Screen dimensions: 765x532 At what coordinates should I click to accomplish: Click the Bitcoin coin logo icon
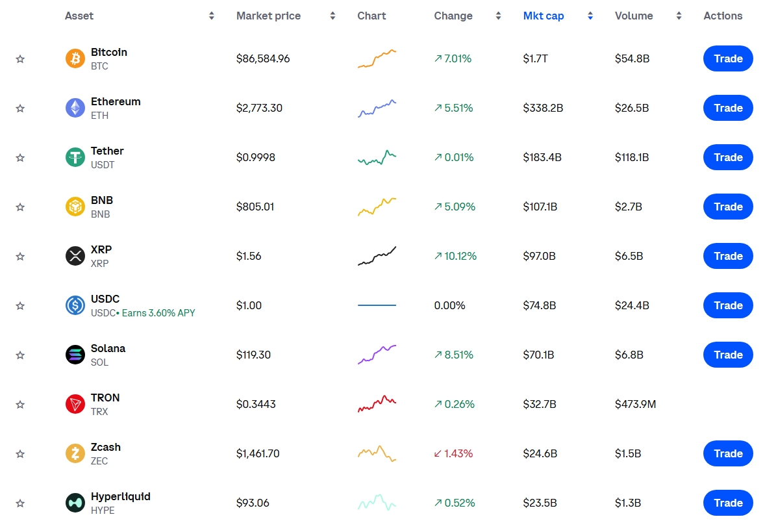tap(75, 58)
